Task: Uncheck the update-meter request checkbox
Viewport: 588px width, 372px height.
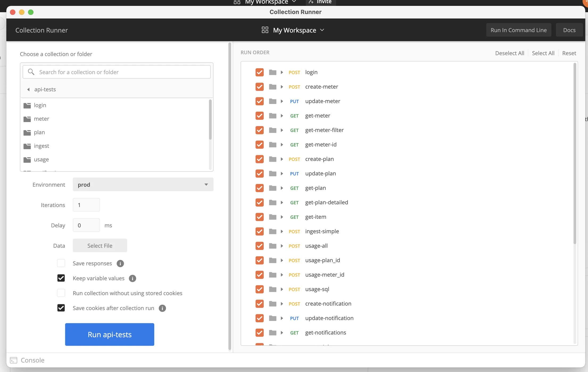Action: tap(259, 101)
